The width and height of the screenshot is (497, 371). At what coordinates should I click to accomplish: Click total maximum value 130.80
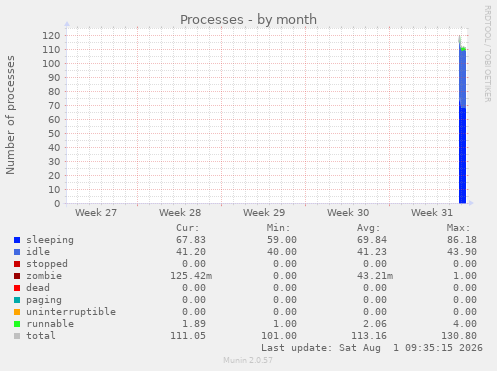click(x=459, y=336)
